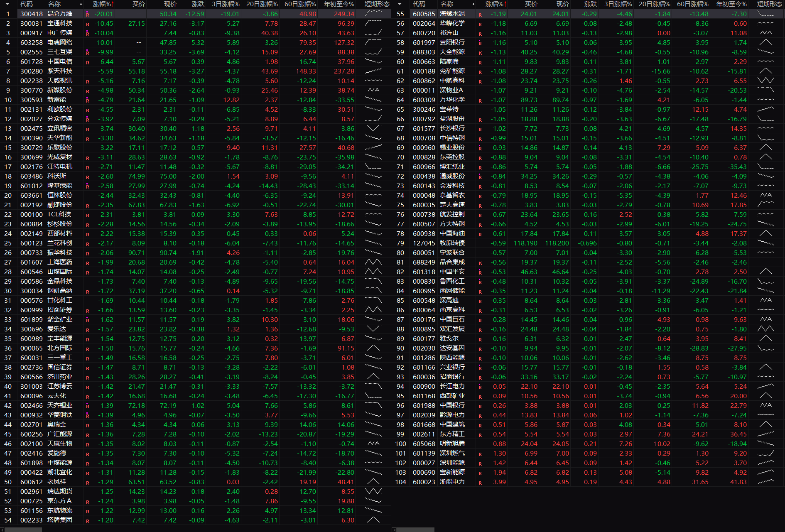
Task: Click right list's 涨跌 column header
Action: pos(591,4)
